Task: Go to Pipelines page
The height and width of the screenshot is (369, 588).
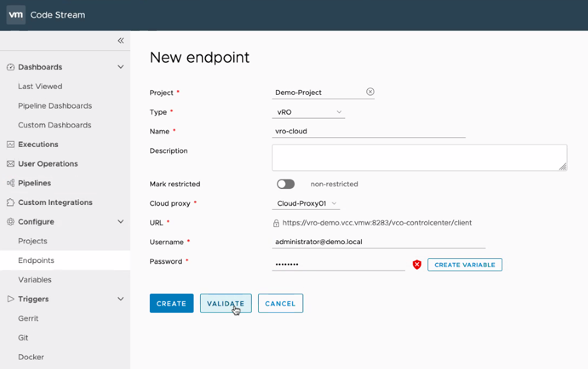Action: (x=34, y=183)
